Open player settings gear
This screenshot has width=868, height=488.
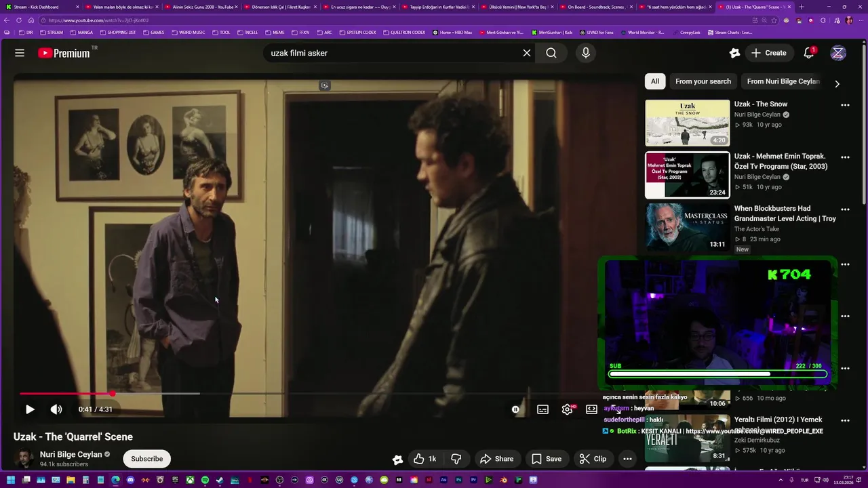click(x=568, y=409)
